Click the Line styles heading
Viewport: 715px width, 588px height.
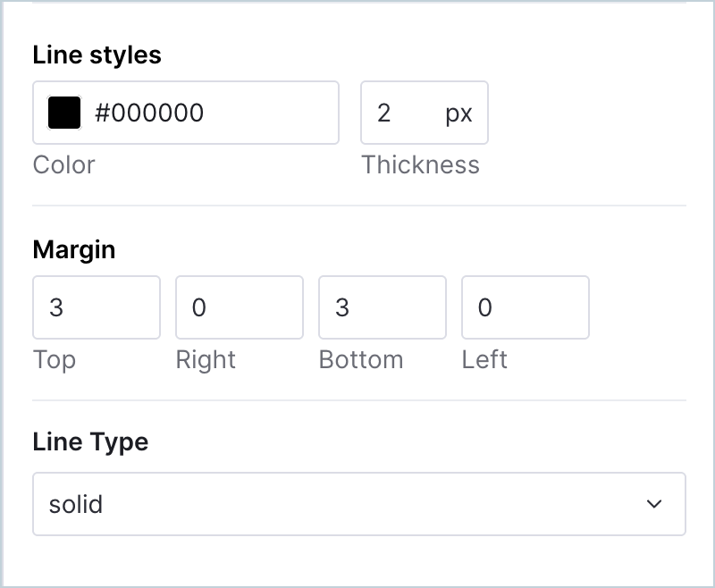point(97,55)
